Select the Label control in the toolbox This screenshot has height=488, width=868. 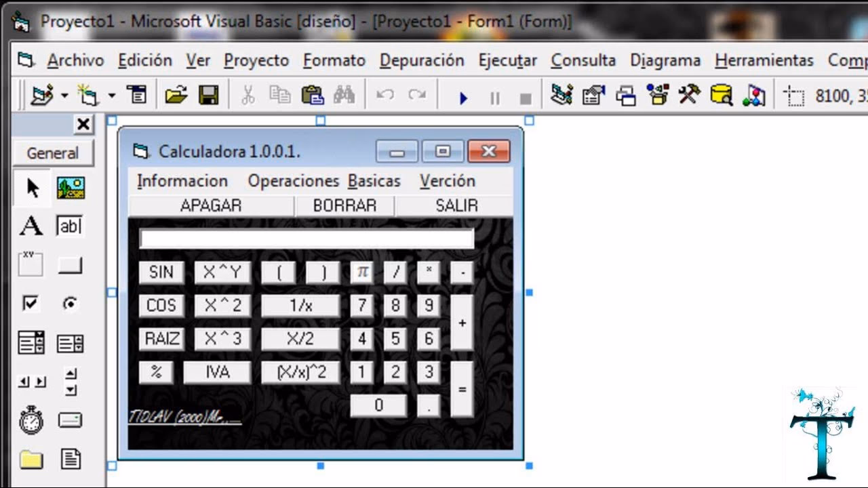coord(32,226)
